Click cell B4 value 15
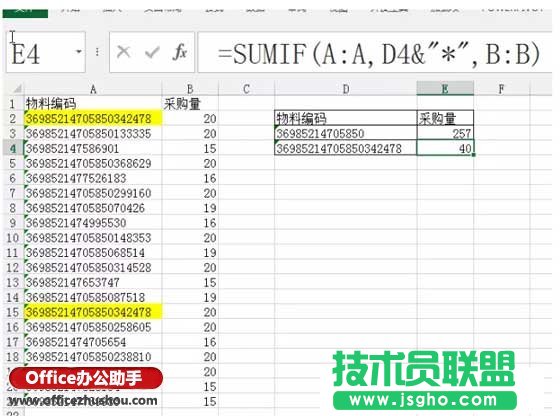Screen dimensions: 560x416 click(190, 148)
